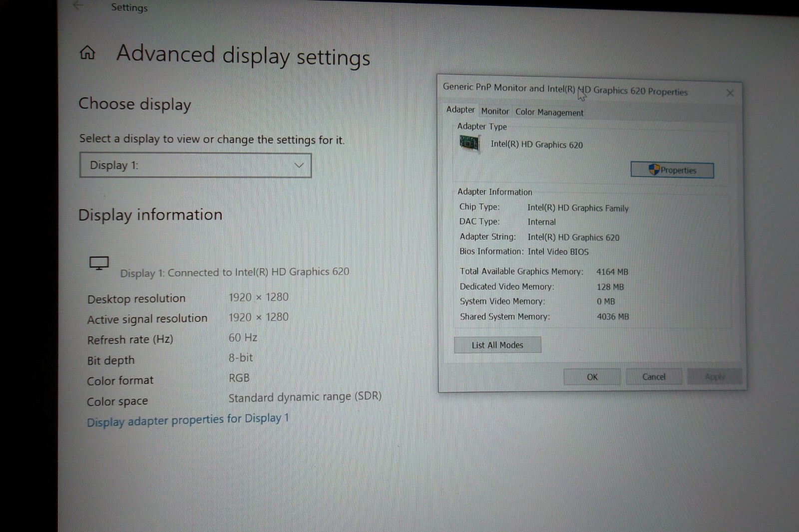Select the Desktop resolution value 1920 × 1280
This screenshot has width=799, height=532.
[x=258, y=297]
